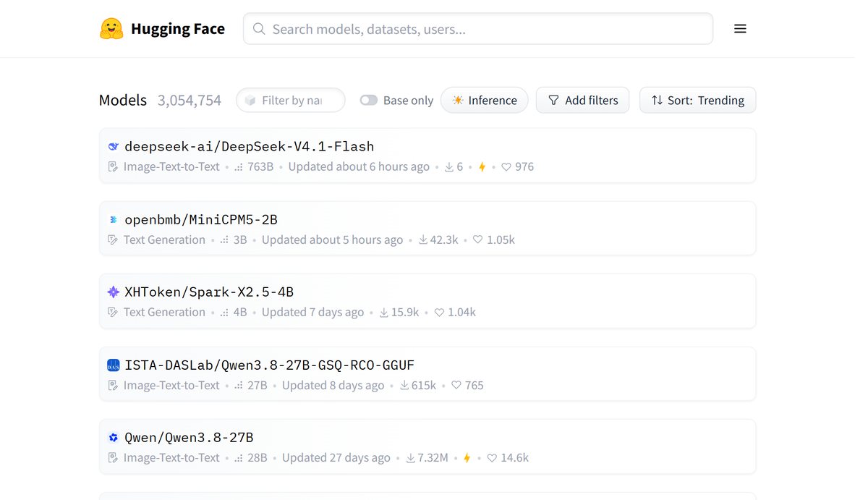Click the Inference filter button
Screen dimensions: 868x500
pyautogui.click(x=484, y=101)
